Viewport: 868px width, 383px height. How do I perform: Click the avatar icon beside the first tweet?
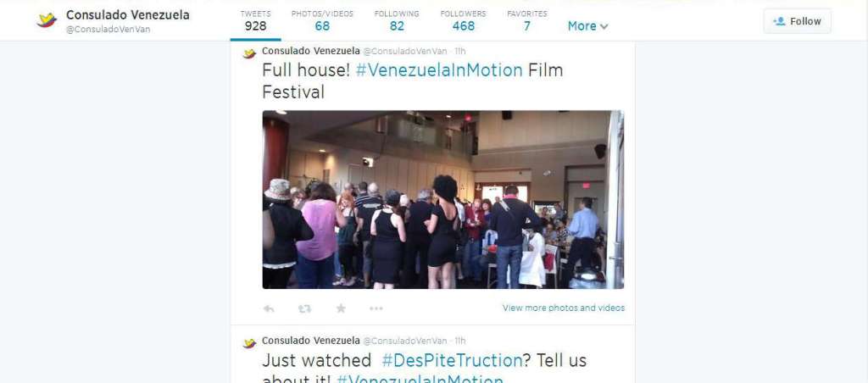point(249,53)
